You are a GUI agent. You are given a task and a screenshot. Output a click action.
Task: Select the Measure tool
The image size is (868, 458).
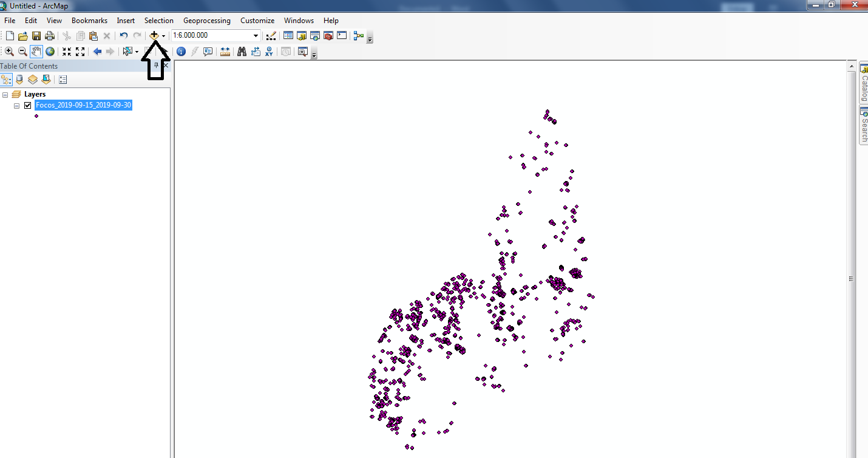click(225, 52)
